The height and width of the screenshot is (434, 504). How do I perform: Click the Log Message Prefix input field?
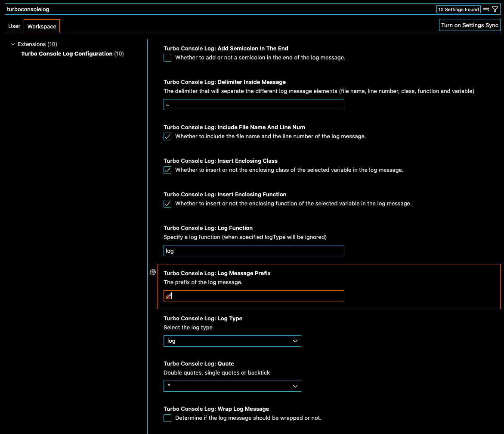[x=254, y=296]
